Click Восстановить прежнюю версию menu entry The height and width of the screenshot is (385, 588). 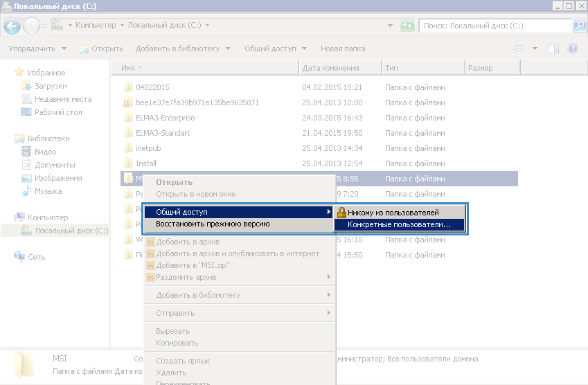pyautogui.click(x=213, y=224)
